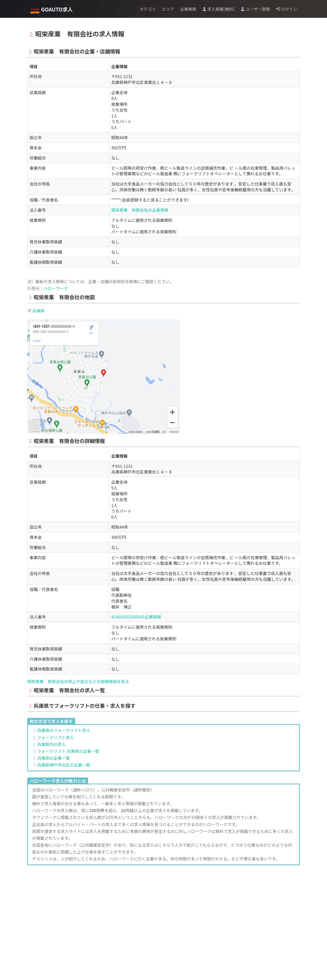Click the GOAUTO求人 logo
Image resolution: width=327 pixels, height=980 pixels.
click(x=51, y=9)
